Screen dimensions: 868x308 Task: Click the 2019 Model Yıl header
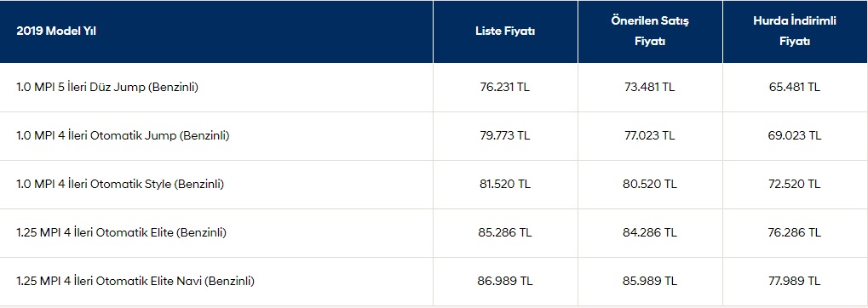pyautogui.click(x=56, y=32)
